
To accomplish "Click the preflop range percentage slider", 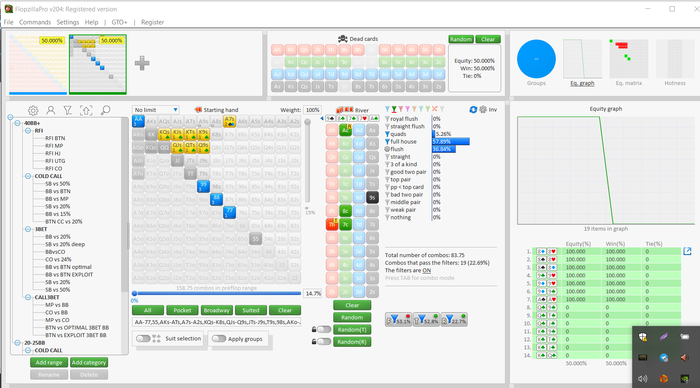I will pos(217,293).
